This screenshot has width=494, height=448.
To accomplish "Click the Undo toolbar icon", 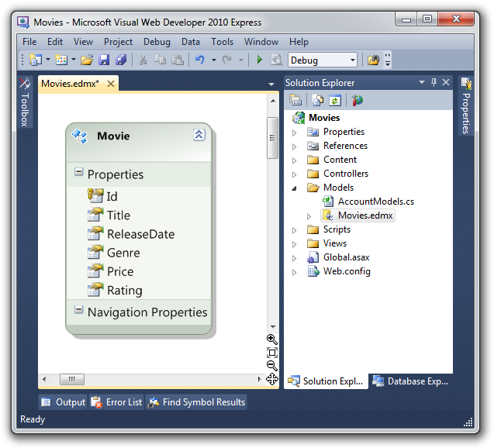I will [x=200, y=60].
